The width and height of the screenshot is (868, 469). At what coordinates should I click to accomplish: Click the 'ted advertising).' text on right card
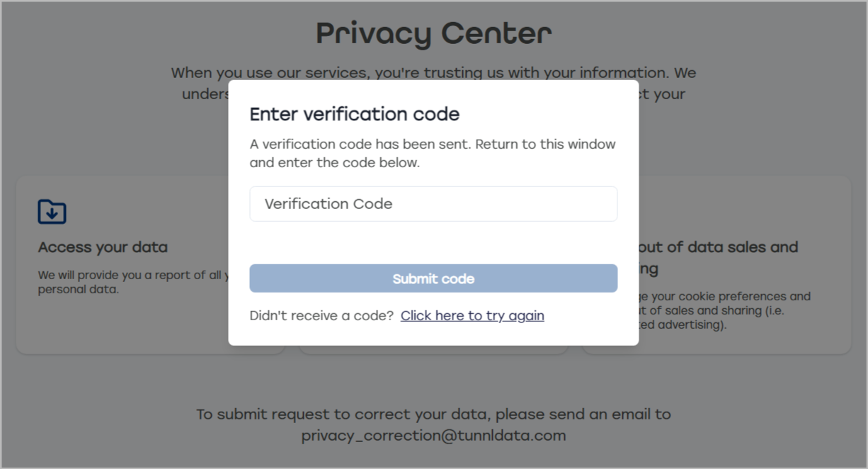[683, 325]
